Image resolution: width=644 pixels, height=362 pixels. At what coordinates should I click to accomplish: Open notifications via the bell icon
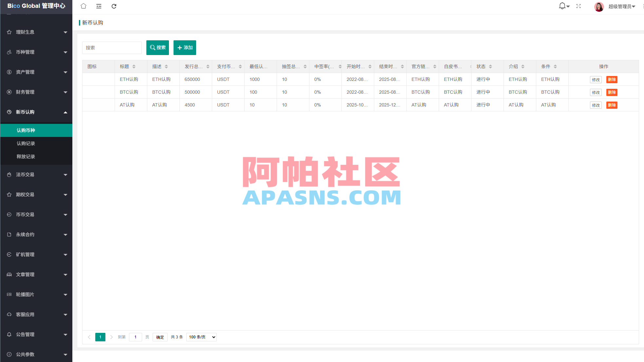[562, 6]
